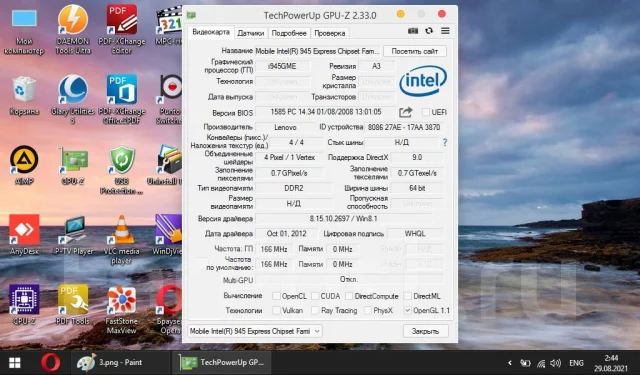Click the Oct 01, 2012 driver date
Screen dimensions: 640x375
point(286,234)
